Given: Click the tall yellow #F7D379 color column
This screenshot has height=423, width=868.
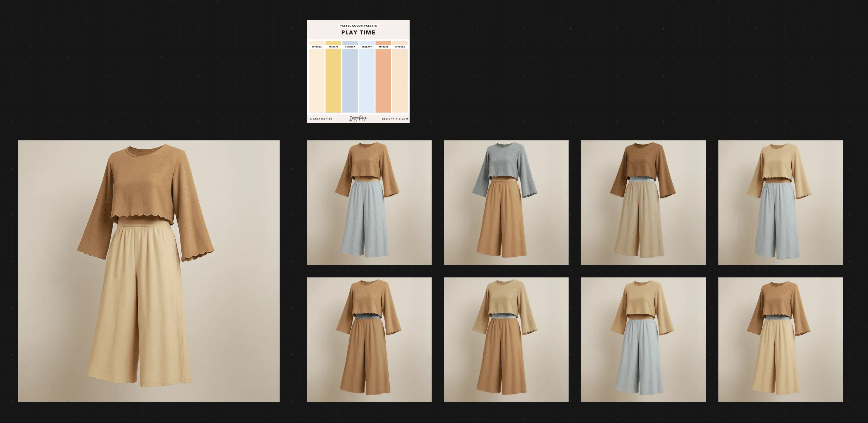Looking at the screenshot, I should tap(333, 81).
